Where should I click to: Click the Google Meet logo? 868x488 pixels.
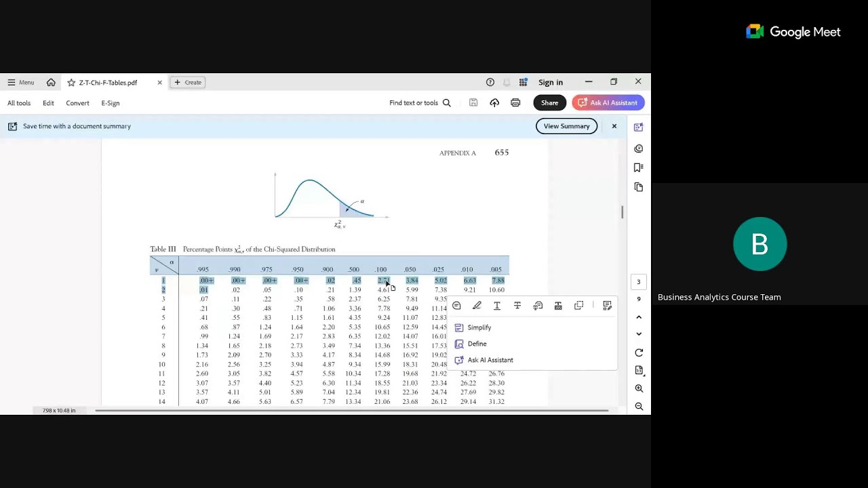793,32
